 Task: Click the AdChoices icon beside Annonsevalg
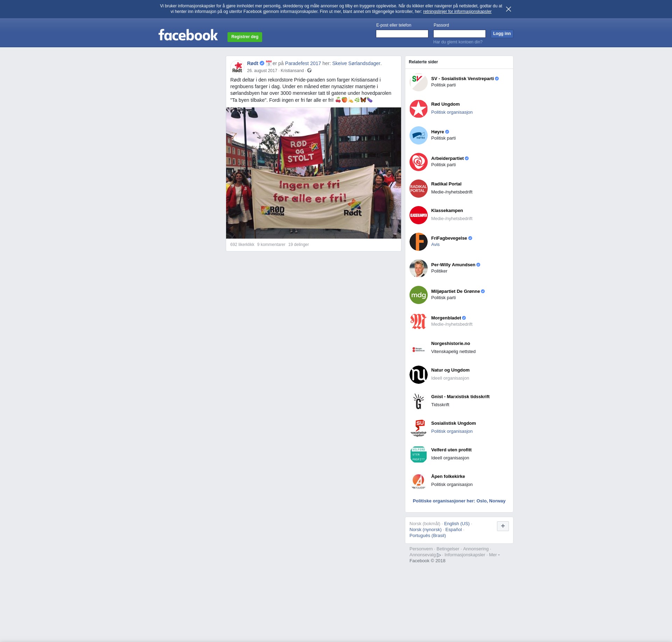tap(439, 555)
